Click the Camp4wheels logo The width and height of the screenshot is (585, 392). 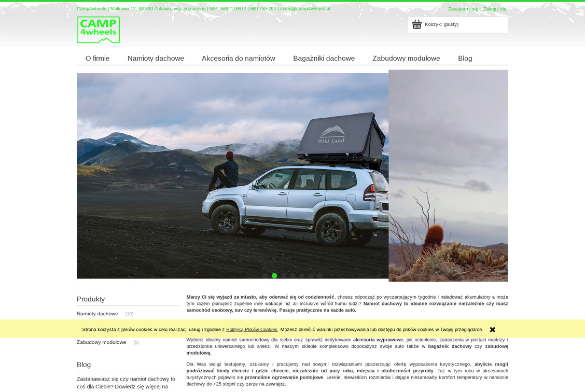coord(99,30)
